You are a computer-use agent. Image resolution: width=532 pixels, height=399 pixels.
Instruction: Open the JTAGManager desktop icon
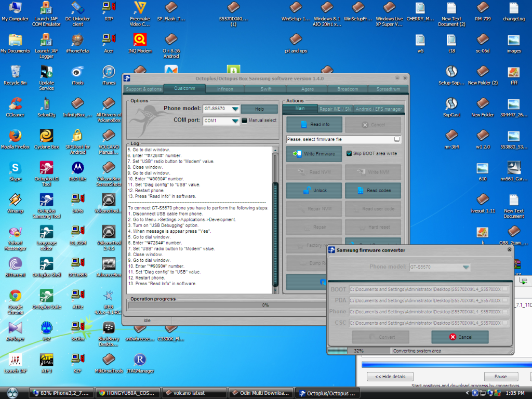pos(140,363)
